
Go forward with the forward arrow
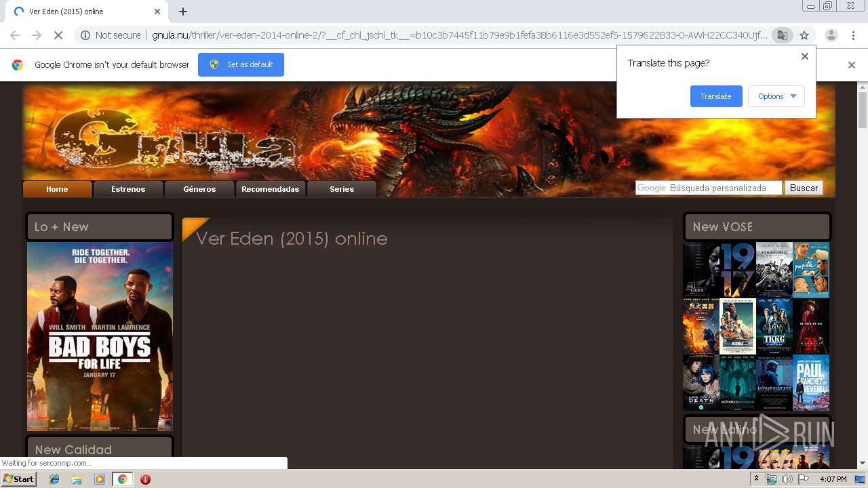(x=37, y=35)
